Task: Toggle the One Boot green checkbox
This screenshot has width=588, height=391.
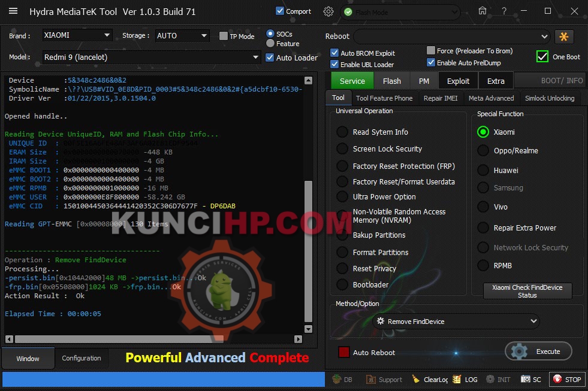Action: point(542,56)
